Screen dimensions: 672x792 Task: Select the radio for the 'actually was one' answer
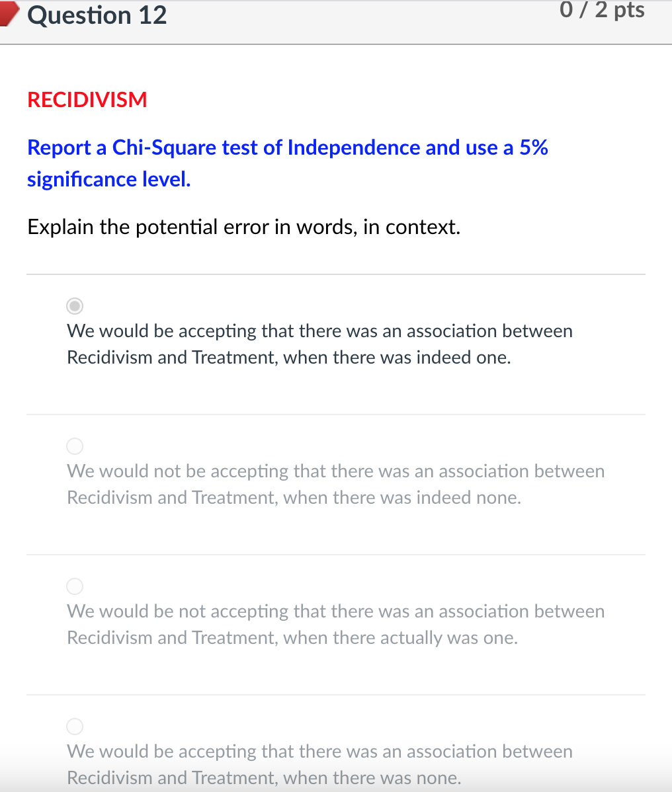tap(75, 586)
